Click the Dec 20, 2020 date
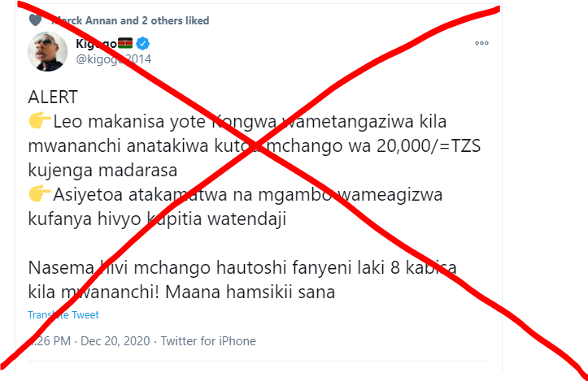The width and height of the screenshot is (588, 381). click(x=115, y=341)
